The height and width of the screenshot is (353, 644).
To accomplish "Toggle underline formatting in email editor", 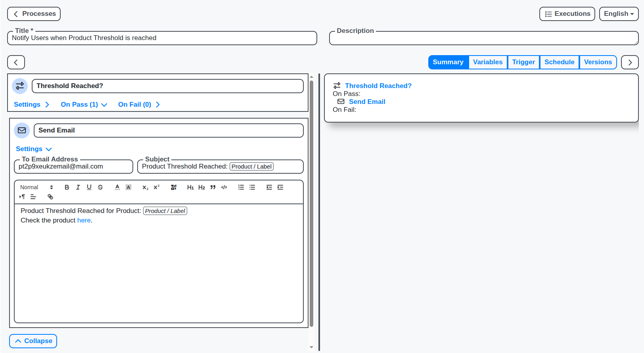I will 89,187.
